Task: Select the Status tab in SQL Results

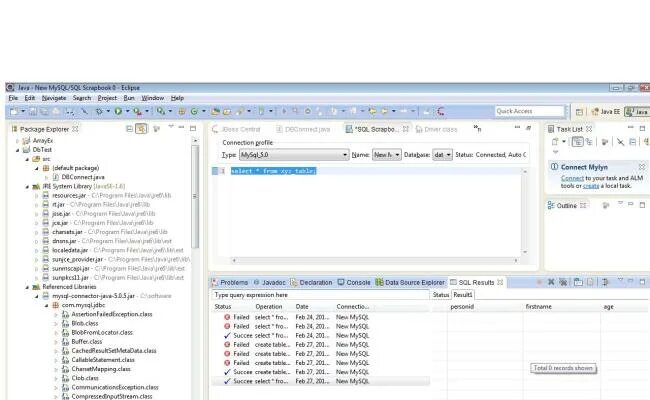Action: pyautogui.click(x=441, y=295)
